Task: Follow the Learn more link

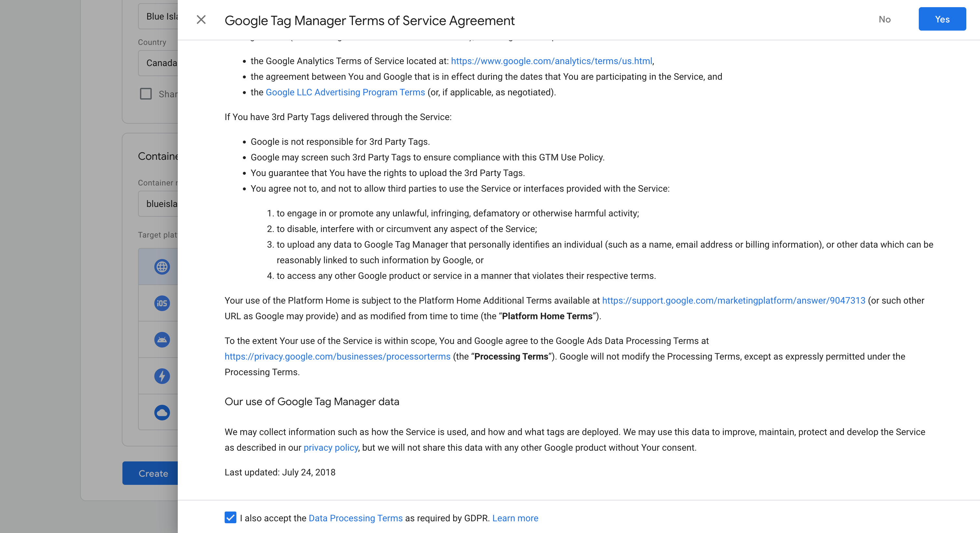Action: coord(515,518)
